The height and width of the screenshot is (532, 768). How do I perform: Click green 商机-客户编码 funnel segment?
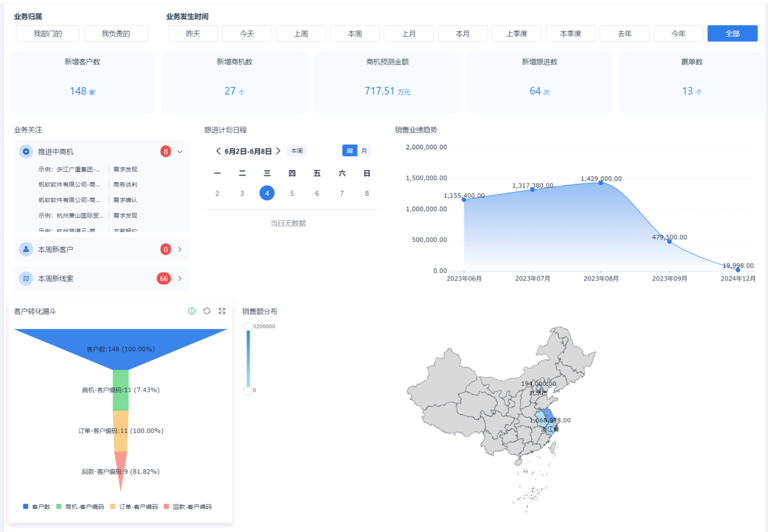click(121, 390)
